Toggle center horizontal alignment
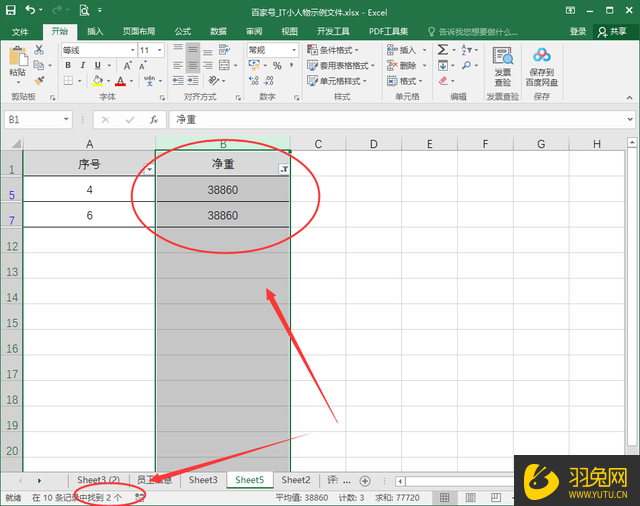Screen dimensions: 640x506 pyautogui.click(x=193, y=65)
